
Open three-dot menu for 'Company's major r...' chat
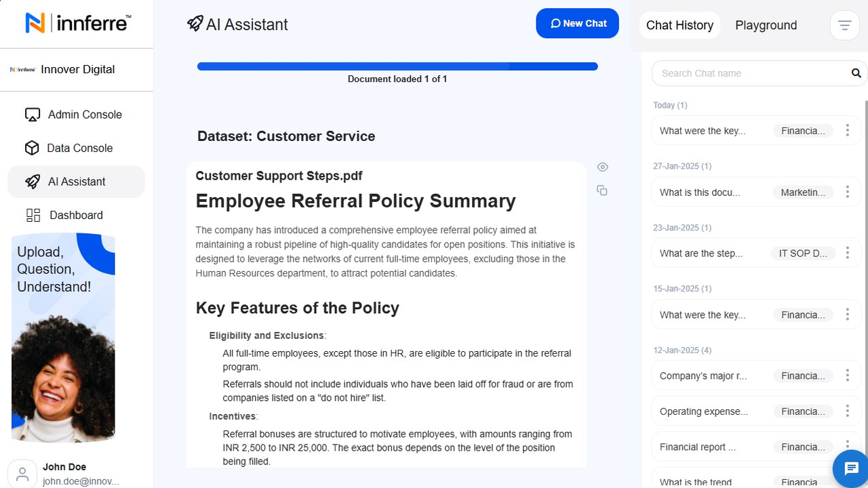(x=847, y=375)
